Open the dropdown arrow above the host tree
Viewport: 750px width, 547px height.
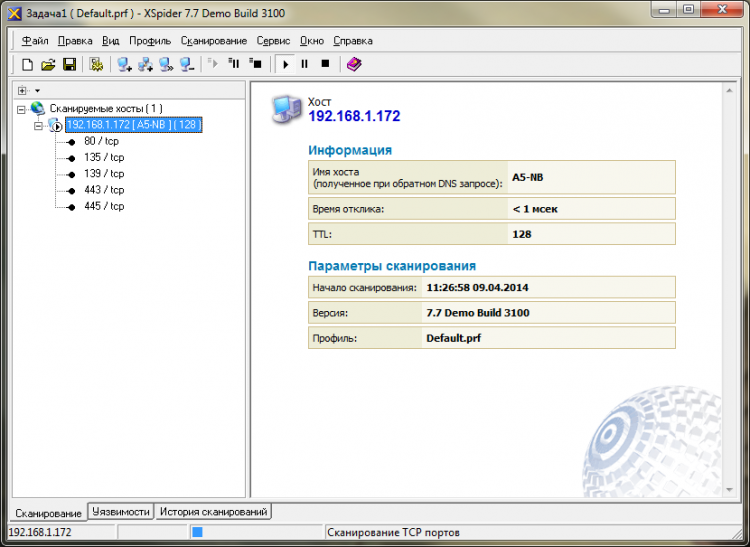(37, 91)
